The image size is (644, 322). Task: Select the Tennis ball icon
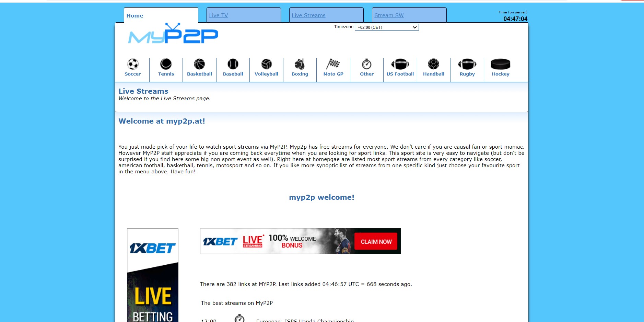(x=166, y=64)
